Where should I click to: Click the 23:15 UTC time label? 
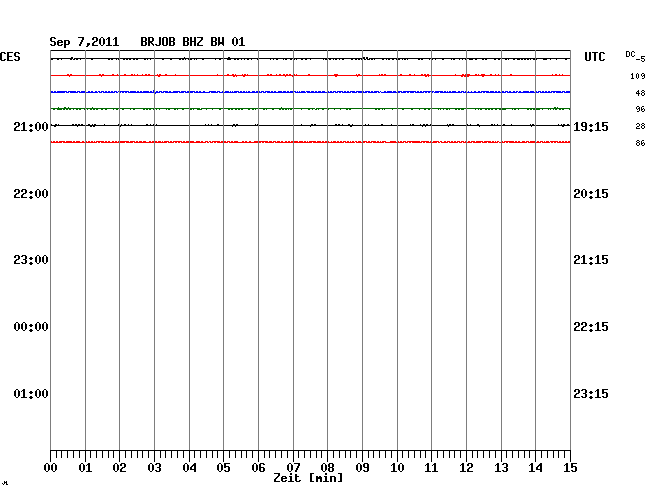click(591, 393)
